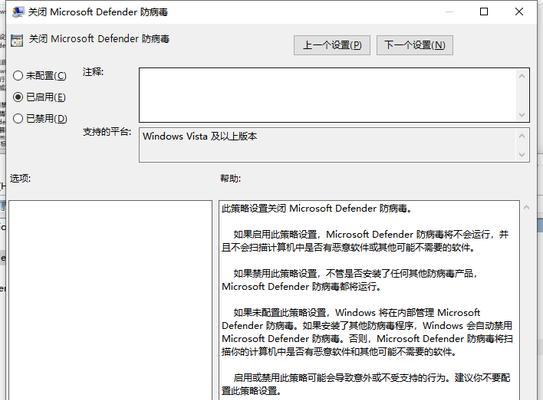
Task: Close the Microsoft Defender policy dialog
Action: [x=519, y=12]
